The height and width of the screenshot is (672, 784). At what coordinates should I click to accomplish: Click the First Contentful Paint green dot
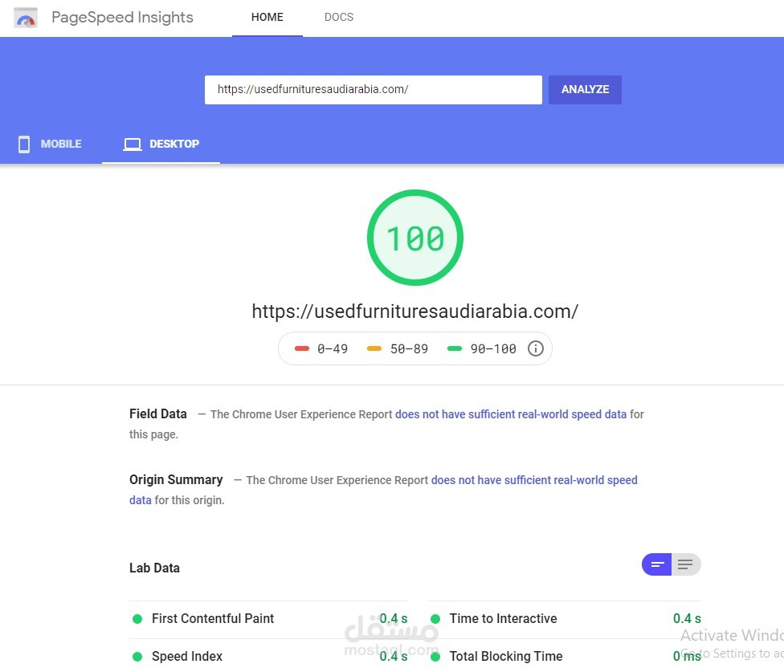[x=137, y=619]
